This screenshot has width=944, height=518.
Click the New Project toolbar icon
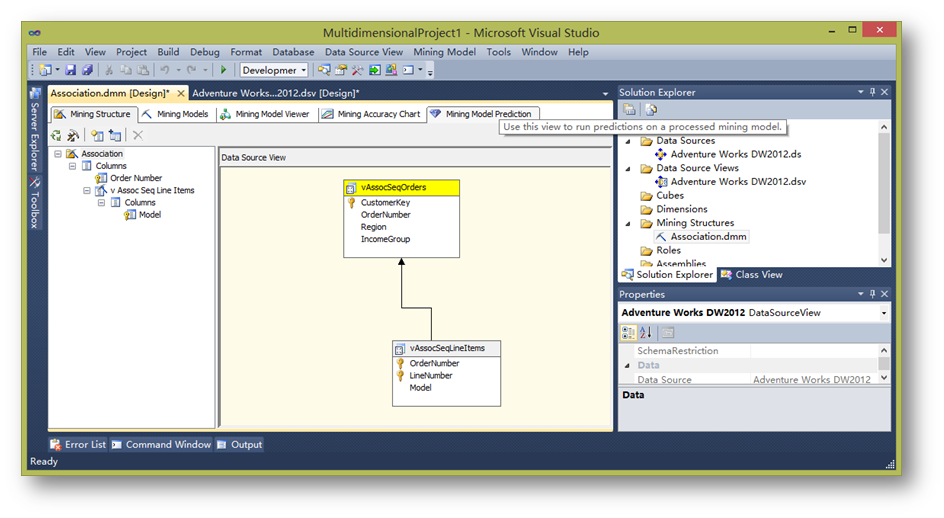pyautogui.click(x=45, y=70)
